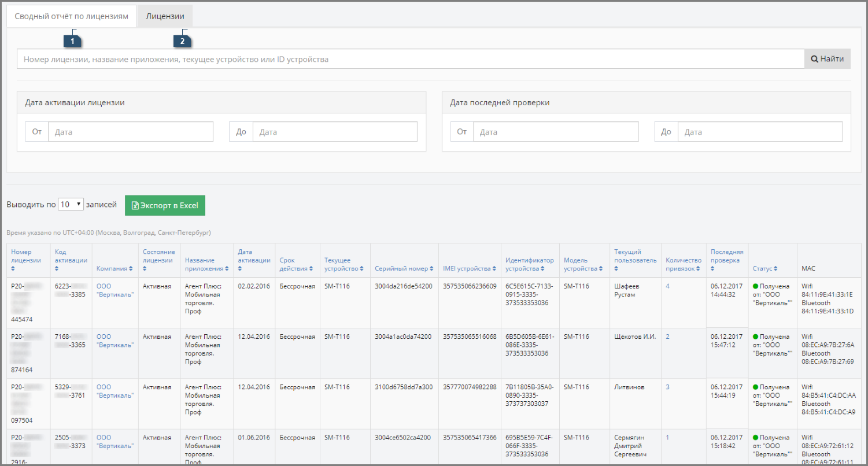868x466 pixels.
Task: Open ООО Вертикаль link in Щёкотов row
Action: pyautogui.click(x=115, y=341)
